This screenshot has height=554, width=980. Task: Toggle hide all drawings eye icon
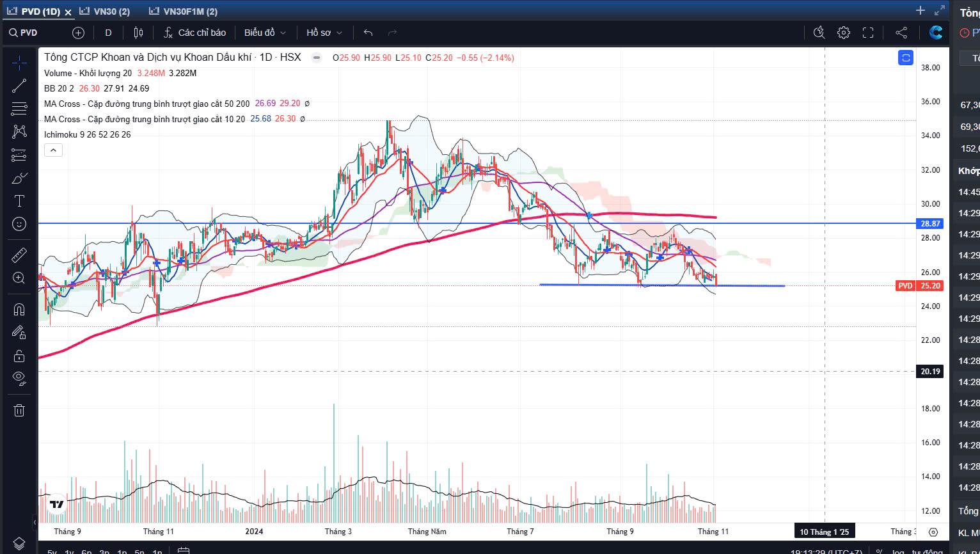tap(19, 379)
